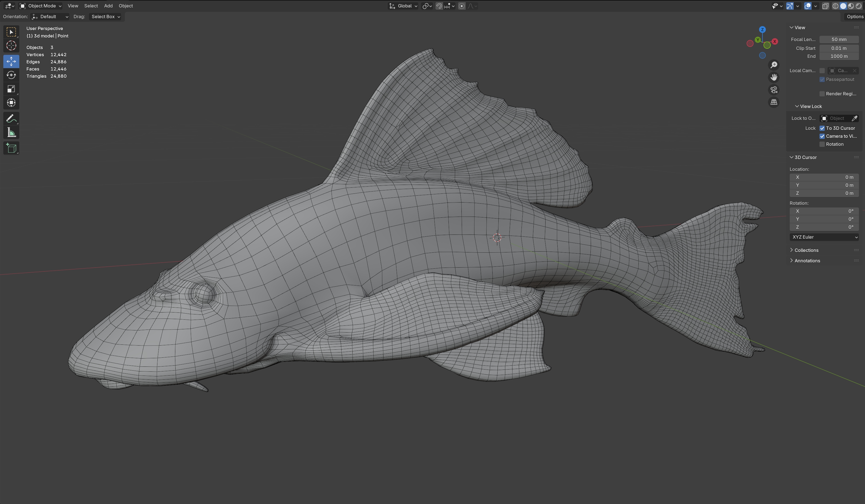Click the camera view icon
The image size is (865, 504).
point(774,90)
